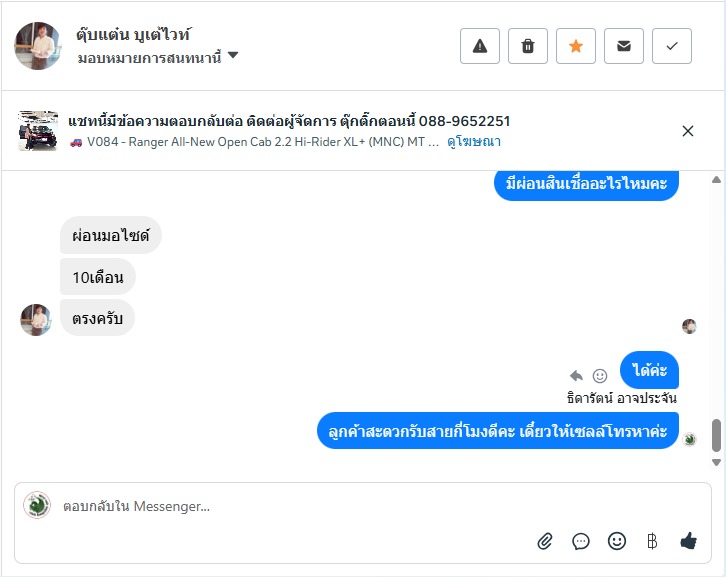Attach a file with paperclip icon
This screenshot has width=726, height=577.
click(x=545, y=541)
